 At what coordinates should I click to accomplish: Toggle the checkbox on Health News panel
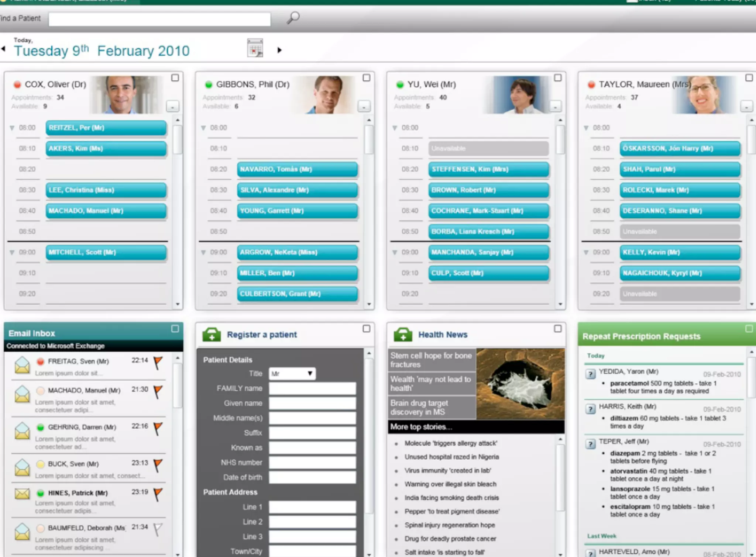(x=557, y=328)
